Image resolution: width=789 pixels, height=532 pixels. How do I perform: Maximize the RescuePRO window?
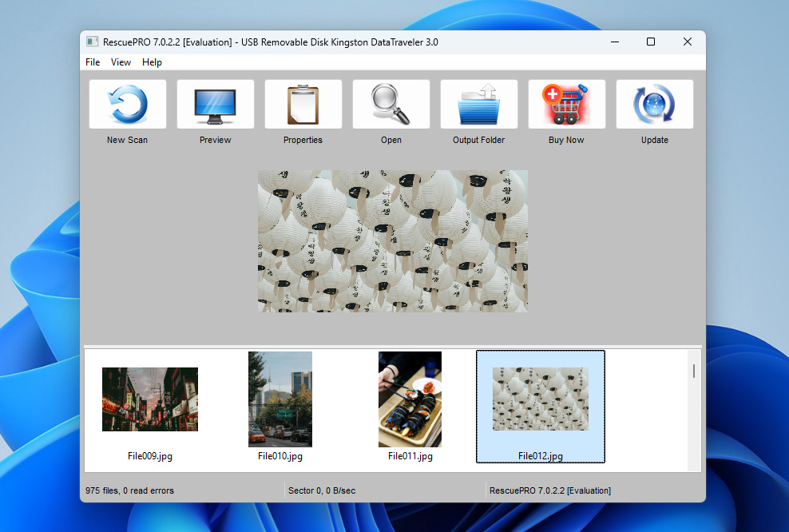coord(651,42)
